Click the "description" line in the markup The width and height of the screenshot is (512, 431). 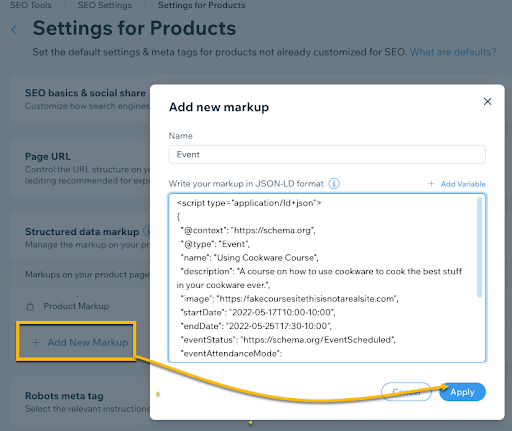tap(319, 278)
